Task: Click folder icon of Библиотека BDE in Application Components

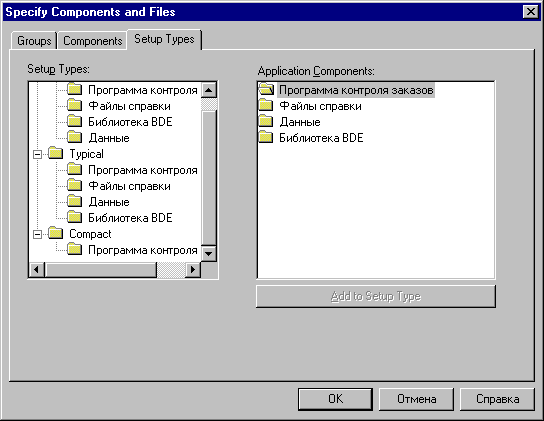Action: [266, 137]
